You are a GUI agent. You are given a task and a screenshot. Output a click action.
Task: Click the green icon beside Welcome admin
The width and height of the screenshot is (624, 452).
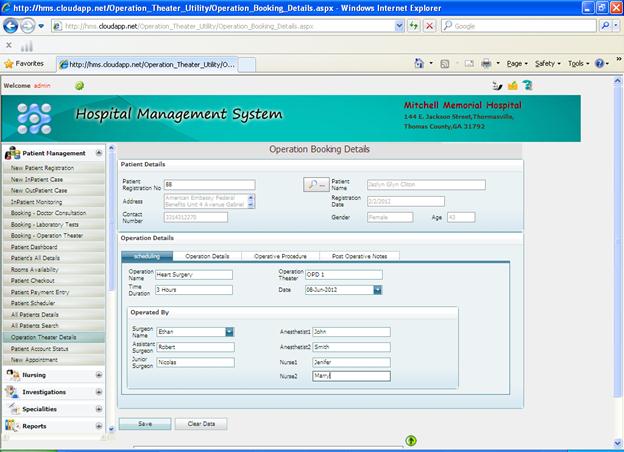pos(79,86)
